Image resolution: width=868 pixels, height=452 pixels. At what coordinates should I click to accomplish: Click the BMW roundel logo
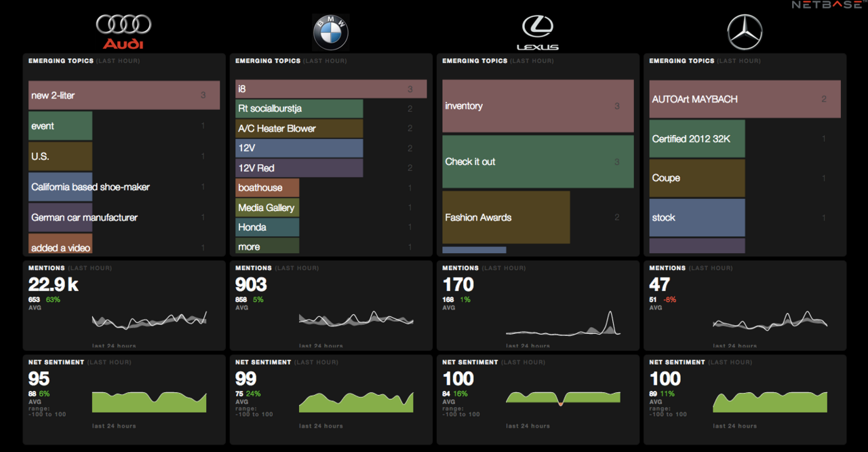(x=331, y=33)
